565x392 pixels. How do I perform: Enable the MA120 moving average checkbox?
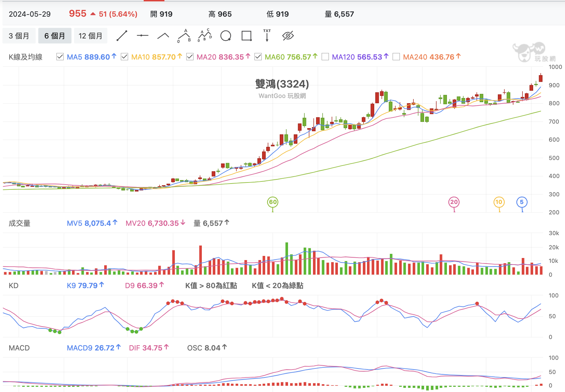pos(325,57)
